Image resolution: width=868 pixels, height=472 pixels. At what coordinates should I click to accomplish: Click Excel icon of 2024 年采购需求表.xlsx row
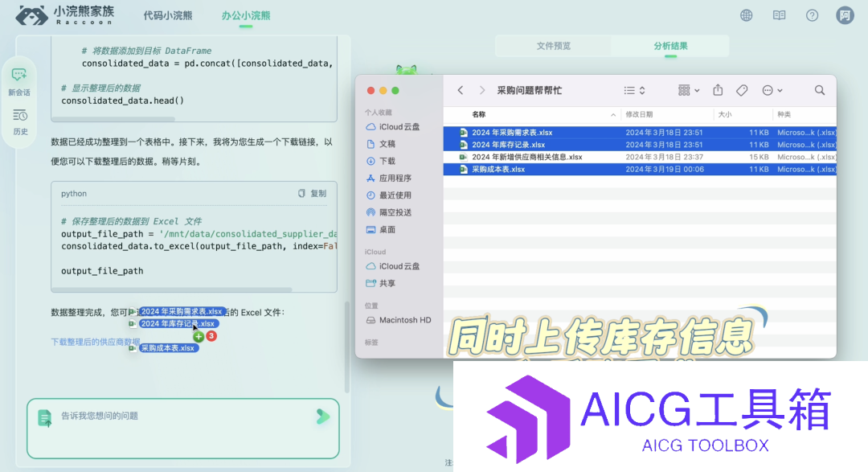[464, 133]
